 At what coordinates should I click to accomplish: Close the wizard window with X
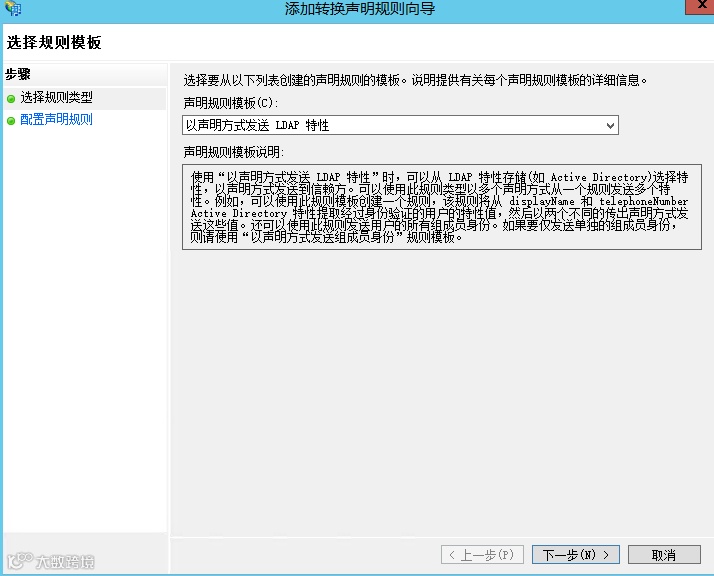tap(700, 6)
